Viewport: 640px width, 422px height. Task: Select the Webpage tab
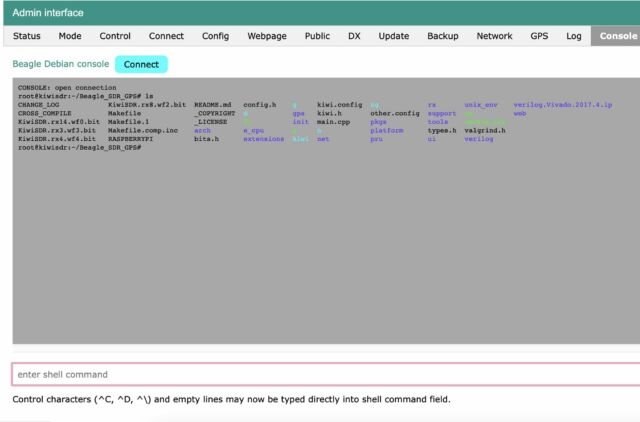(267, 36)
